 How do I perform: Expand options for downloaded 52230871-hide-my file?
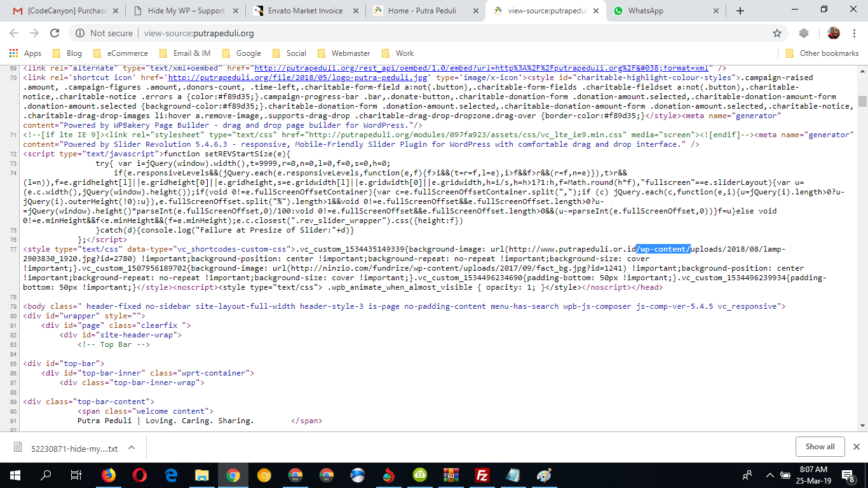(x=132, y=447)
